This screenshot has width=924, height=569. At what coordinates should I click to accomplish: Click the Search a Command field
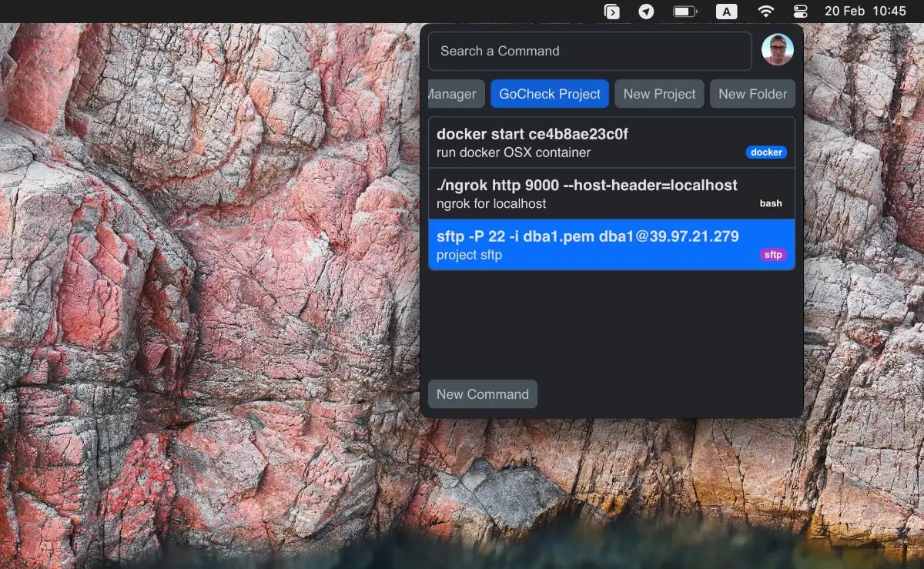[x=590, y=51]
